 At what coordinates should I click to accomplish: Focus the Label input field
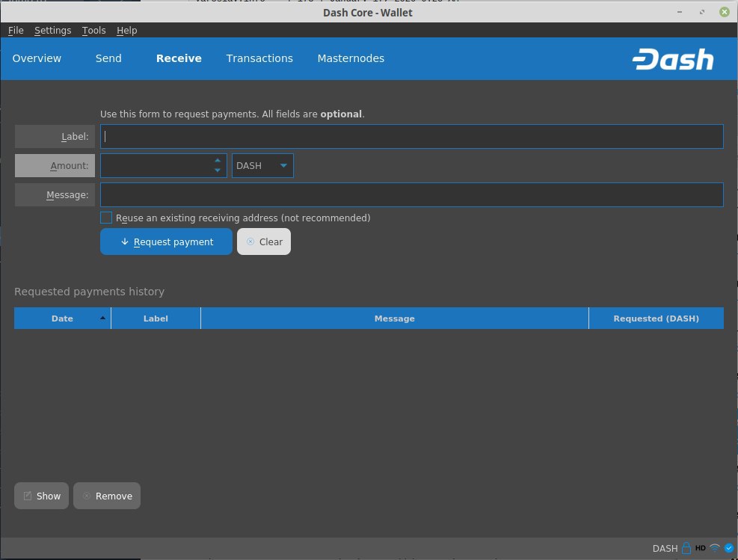point(412,137)
